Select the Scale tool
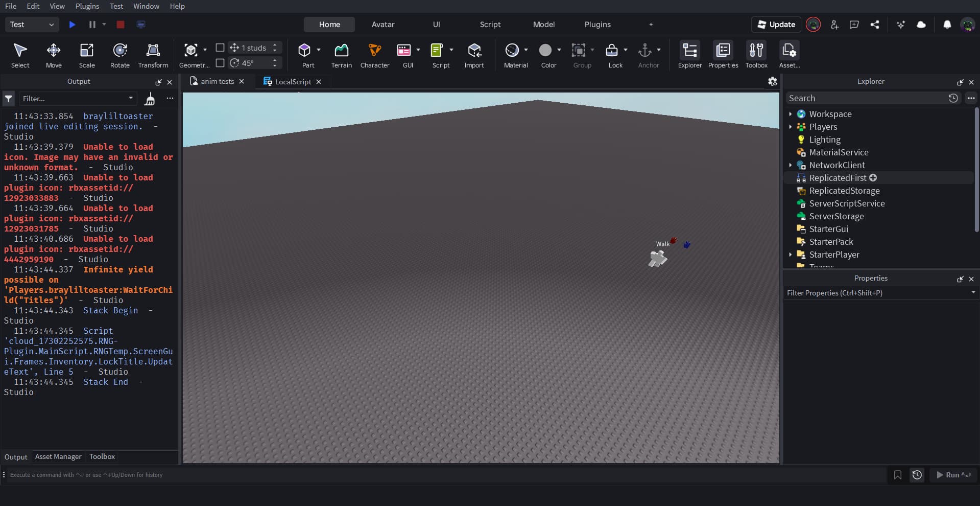 tap(87, 55)
